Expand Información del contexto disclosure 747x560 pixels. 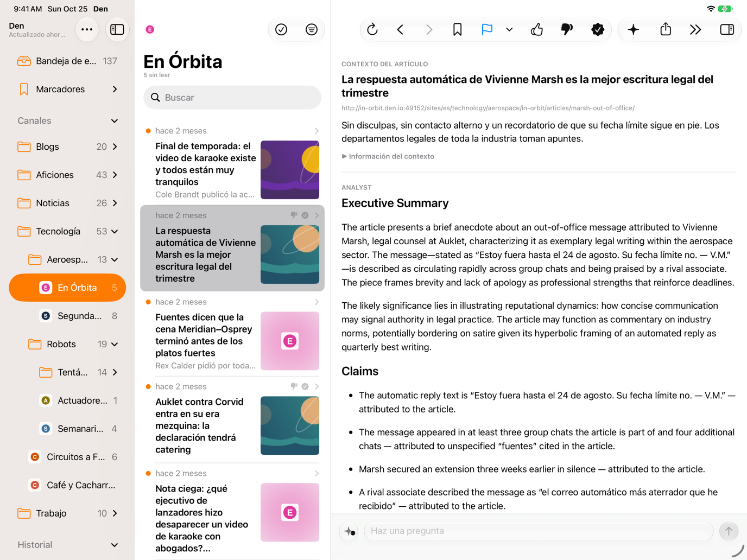coord(388,156)
